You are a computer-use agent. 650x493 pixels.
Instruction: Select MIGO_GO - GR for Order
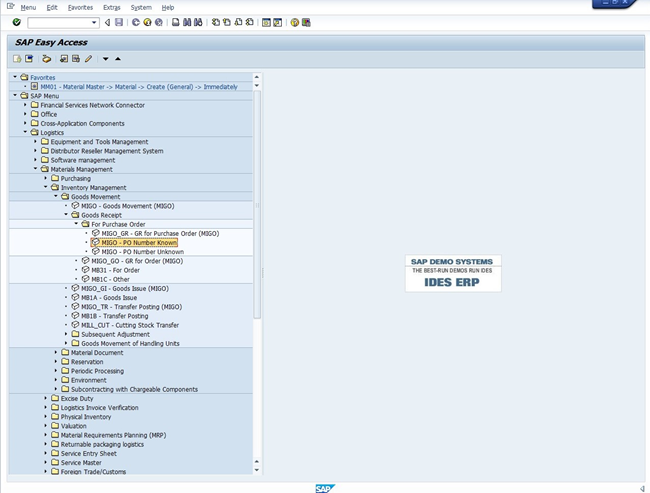[137, 261]
